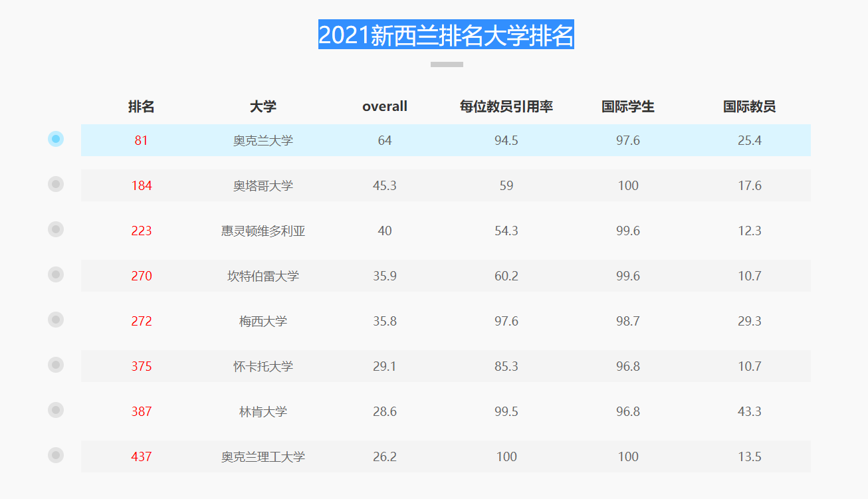Click overall score 45.3
This screenshot has width=868, height=499.
point(385,185)
